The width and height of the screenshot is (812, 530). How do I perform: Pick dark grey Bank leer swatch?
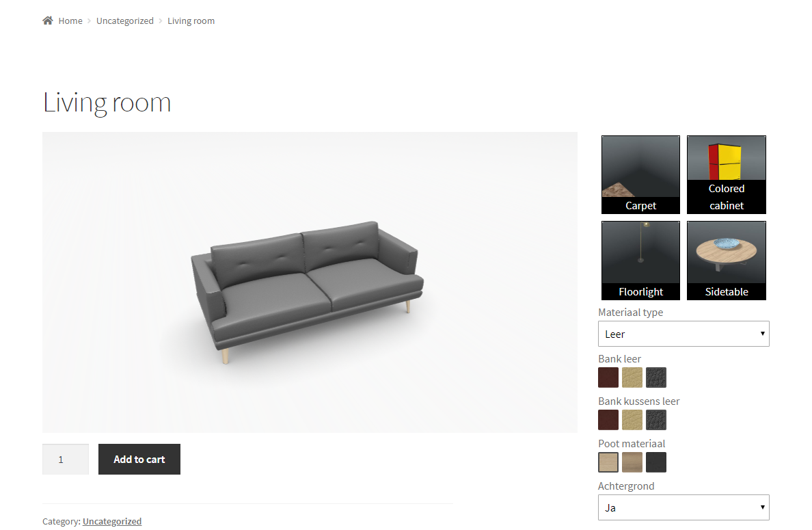[656, 377]
